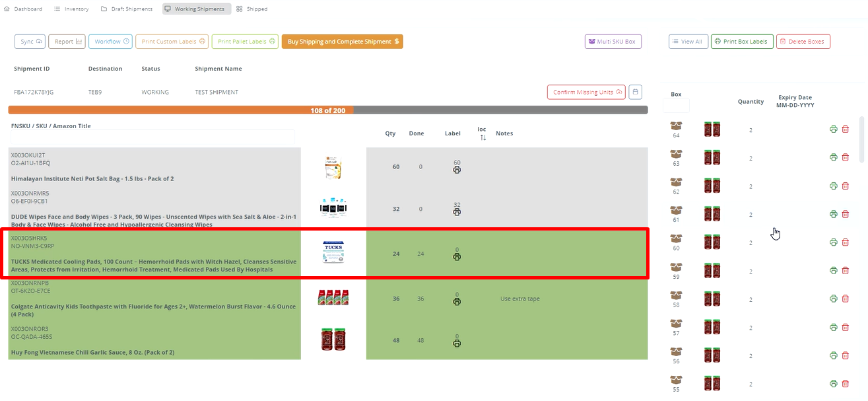Click the trash icon on the Box 60 row

[846, 242]
